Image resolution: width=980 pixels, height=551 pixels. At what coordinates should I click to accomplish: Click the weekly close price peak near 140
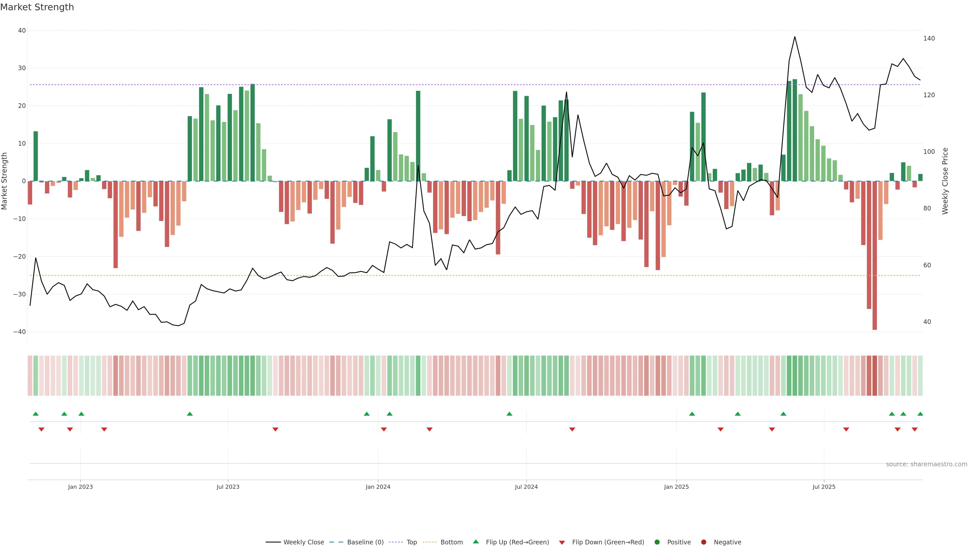pyautogui.click(x=795, y=37)
